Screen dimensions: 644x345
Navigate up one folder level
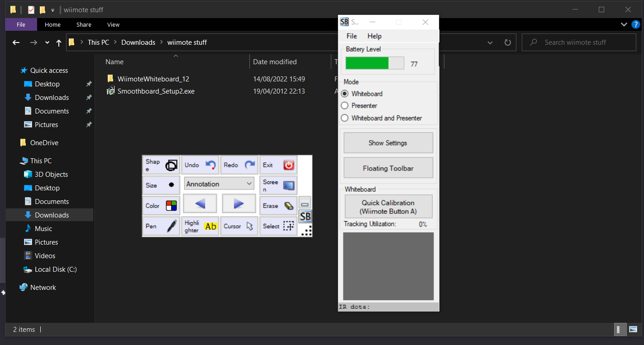pos(58,43)
